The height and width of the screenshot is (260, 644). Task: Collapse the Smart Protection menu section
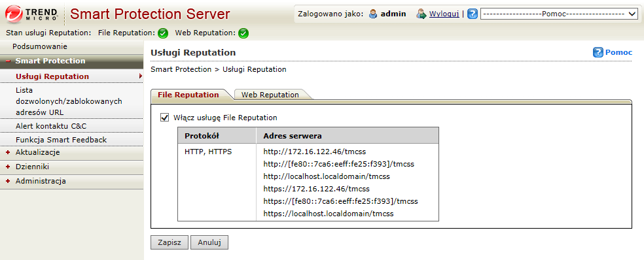(9, 61)
